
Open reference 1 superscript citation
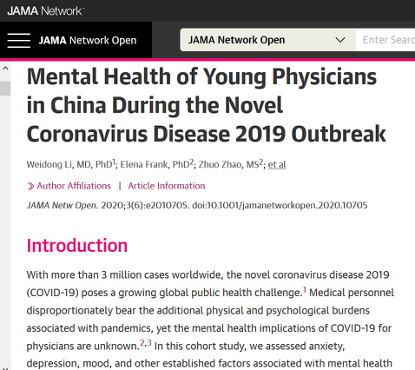click(305, 290)
